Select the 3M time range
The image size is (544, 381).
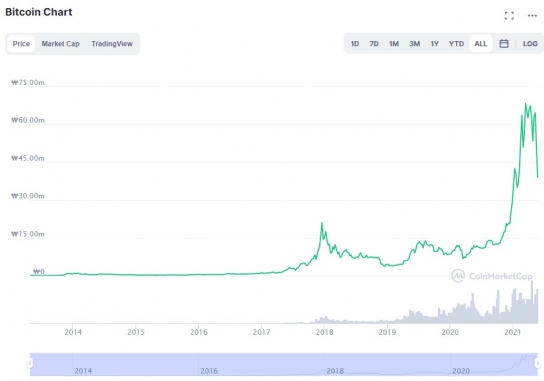click(x=415, y=44)
